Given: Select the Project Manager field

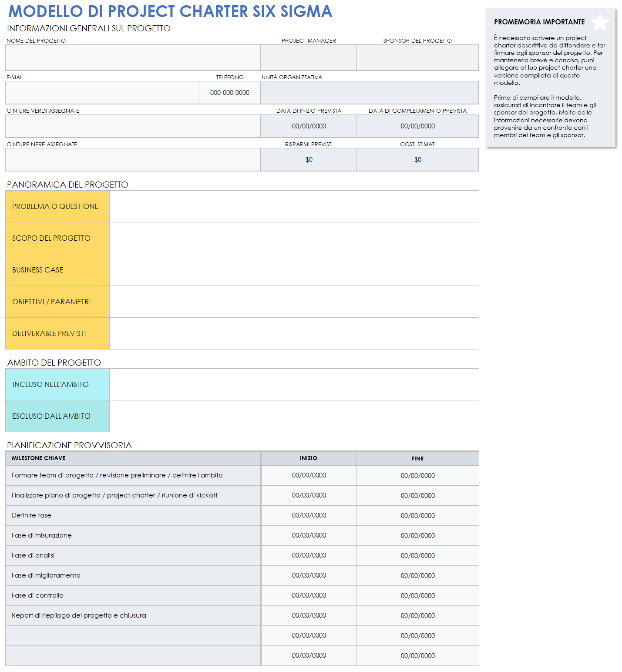Looking at the screenshot, I should pos(309,57).
